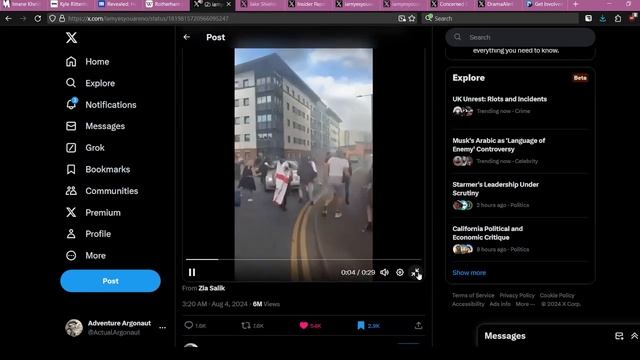Click Adventure Argonaut profile avatar
Image resolution: width=640 pixels, height=360 pixels.
click(x=74, y=327)
